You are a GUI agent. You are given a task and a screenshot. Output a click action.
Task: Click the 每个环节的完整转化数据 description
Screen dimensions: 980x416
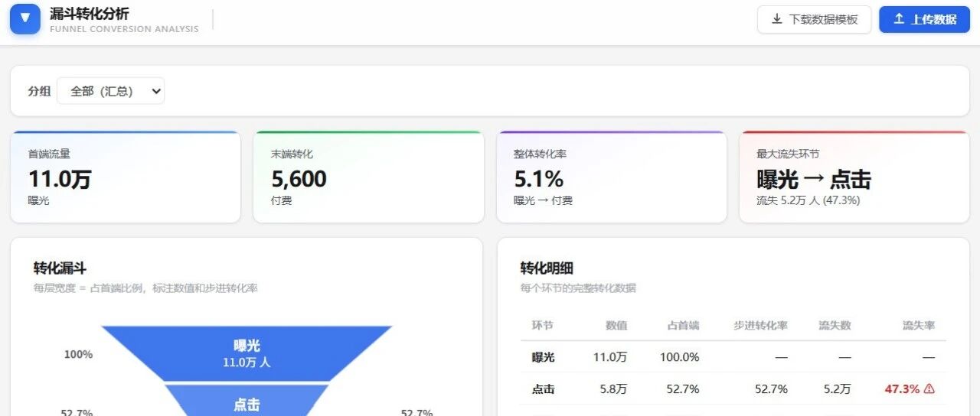[x=578, y=288]
